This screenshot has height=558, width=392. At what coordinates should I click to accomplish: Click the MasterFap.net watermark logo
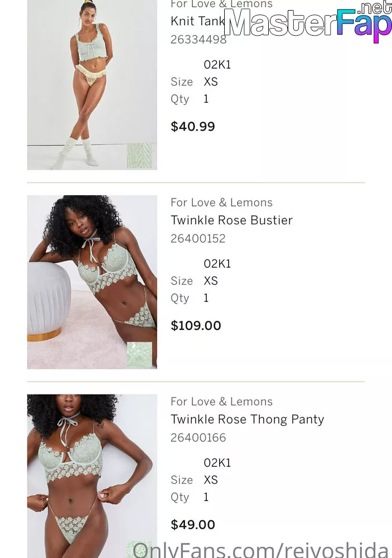coord(308,22)
